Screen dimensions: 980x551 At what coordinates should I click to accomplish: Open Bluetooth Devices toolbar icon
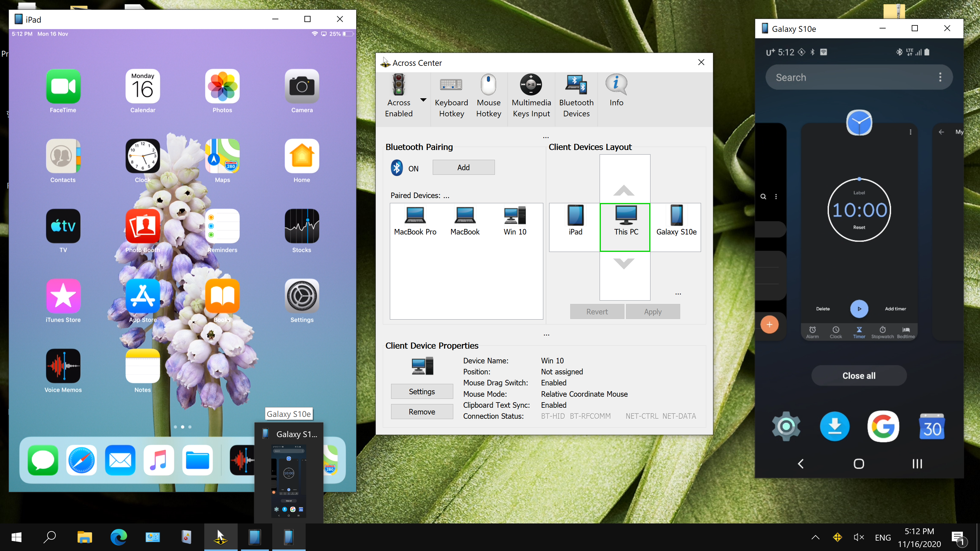pyautogui.click(x=576, y=85)
